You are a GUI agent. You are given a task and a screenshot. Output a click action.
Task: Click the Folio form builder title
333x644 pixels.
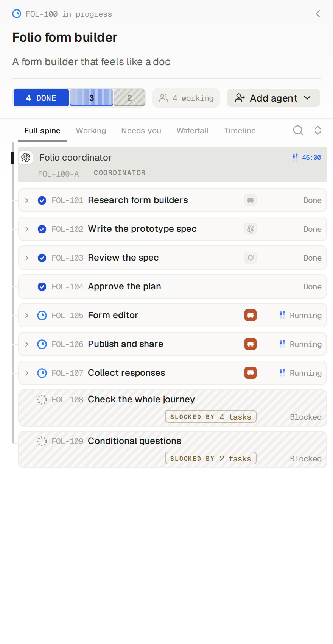click(x=65, y=38)
